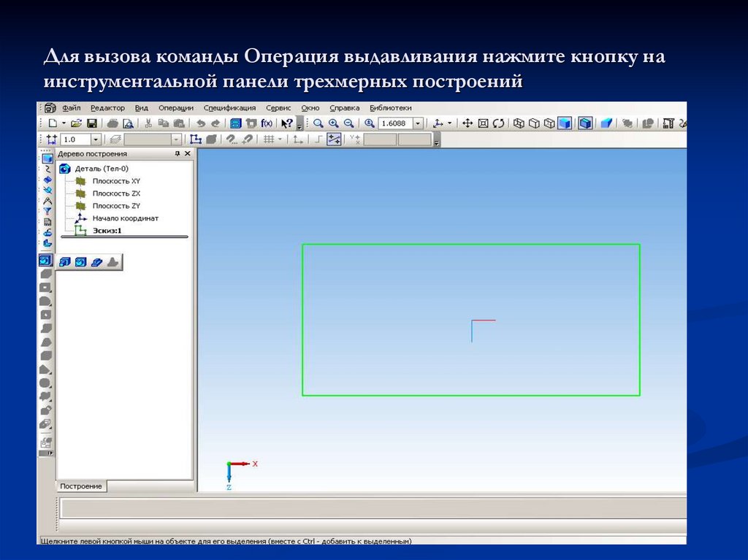
Task: Switch to hidden lines removed display mode
Action: click(x=534, y=123)
